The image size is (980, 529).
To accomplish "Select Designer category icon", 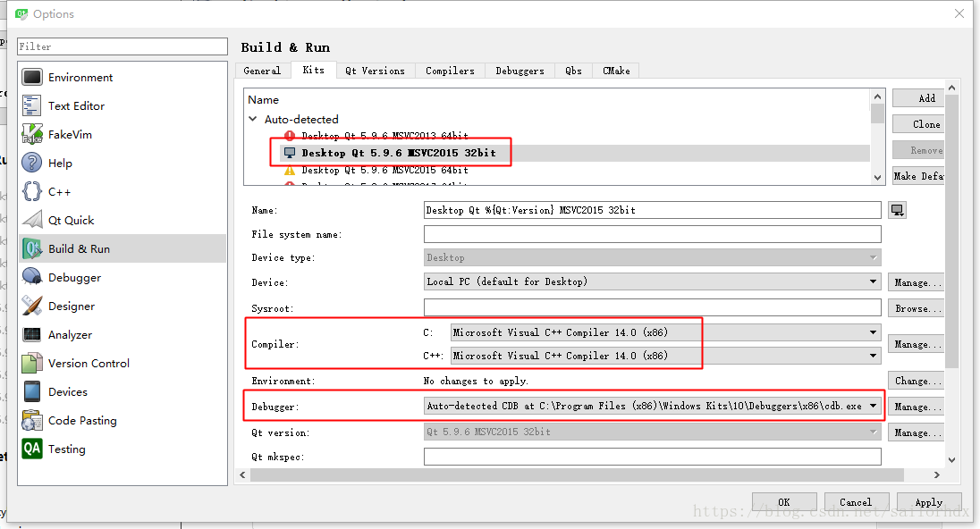I will 32,306.
